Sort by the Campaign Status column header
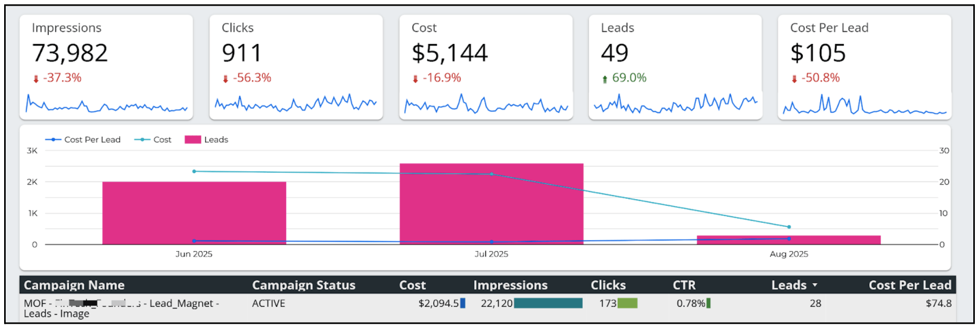 click(x=304, y=285)
